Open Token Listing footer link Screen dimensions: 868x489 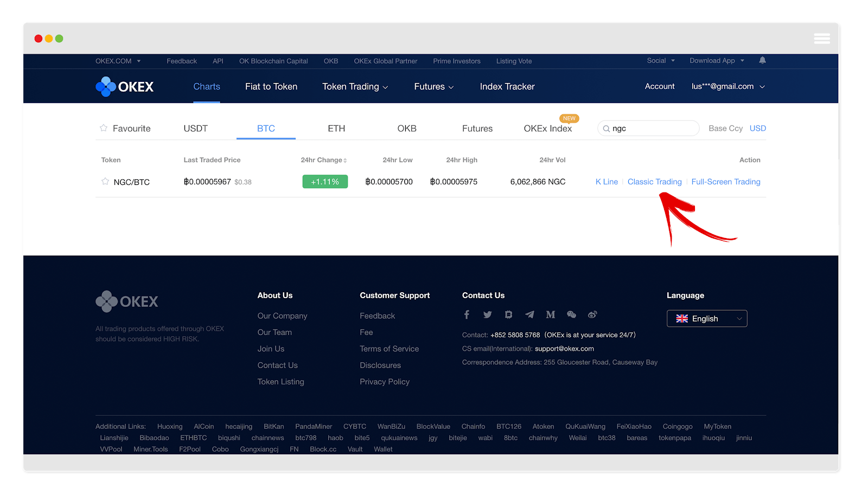(x=280, y=382)
